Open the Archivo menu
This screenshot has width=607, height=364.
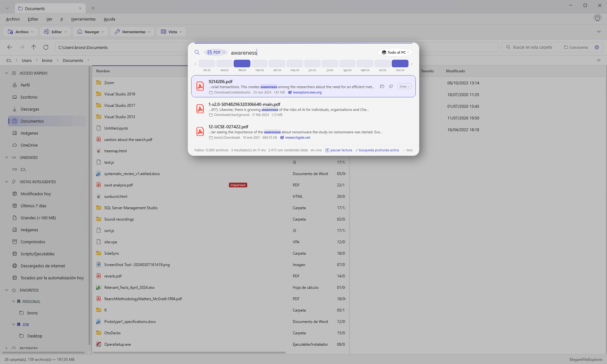[x=13, y=19]
